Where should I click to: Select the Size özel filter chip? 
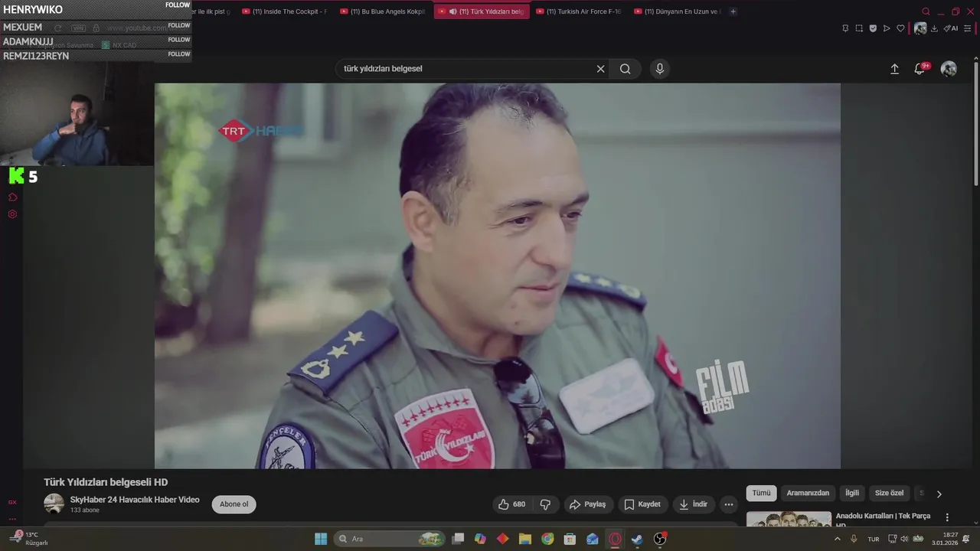[x=890, y=494]
